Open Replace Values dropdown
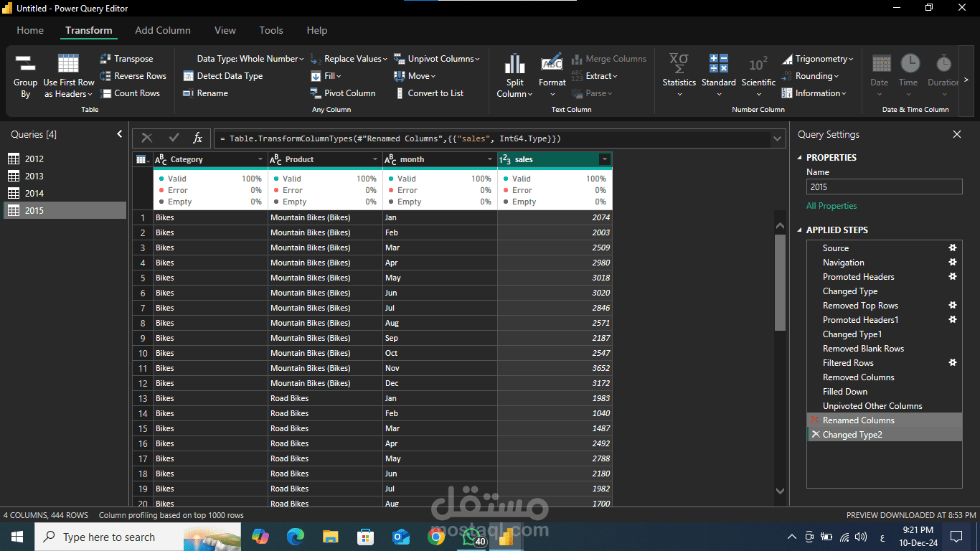This screenshot has height=551, width=980. 349,59
